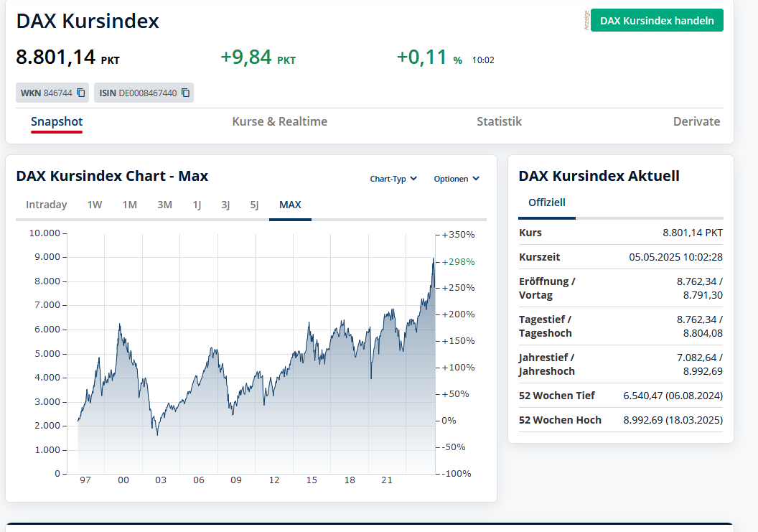758x532 pixels.
Task: Select the 3M chart period
Action: [165, 205]
